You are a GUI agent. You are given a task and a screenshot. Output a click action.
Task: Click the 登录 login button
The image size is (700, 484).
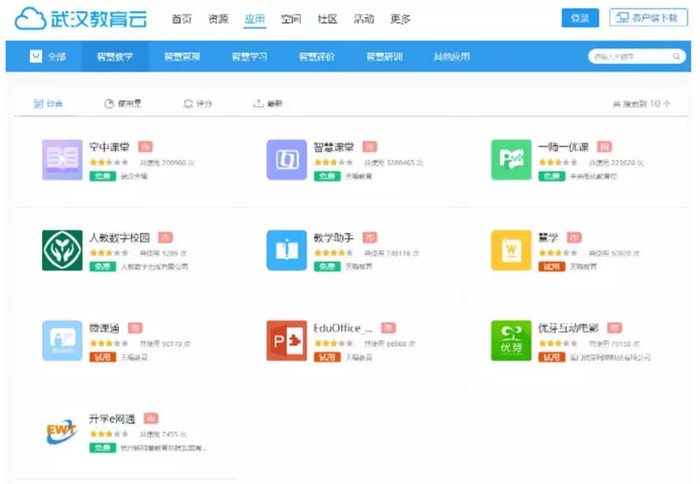(x=580, y=18)
